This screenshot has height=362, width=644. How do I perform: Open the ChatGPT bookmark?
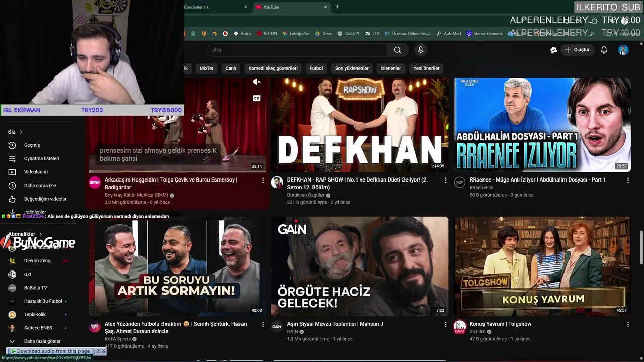pyautogui.click(x=348, y=34)
